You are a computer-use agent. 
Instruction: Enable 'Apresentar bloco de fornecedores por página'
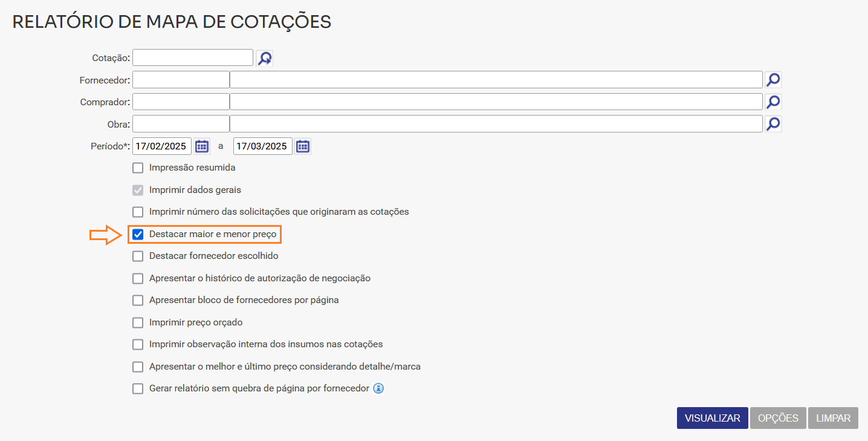tap(138, 300)
